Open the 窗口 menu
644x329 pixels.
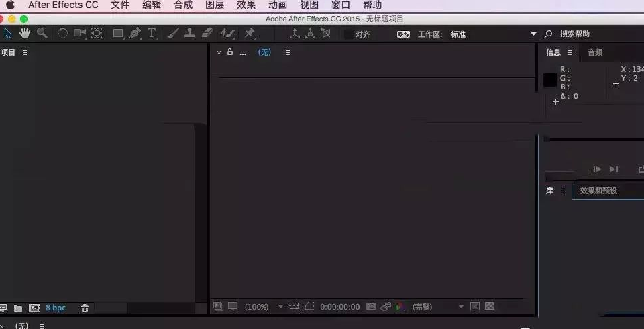[341, 5]
